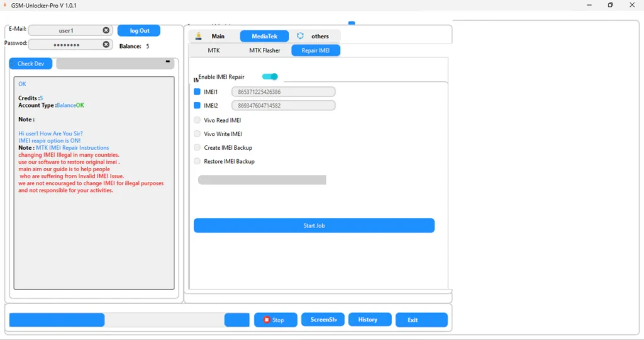Click the red stop icon on the Stop button
Image resolution: width=644 pixels, height=340 pixels.
[x=267, y=320]
